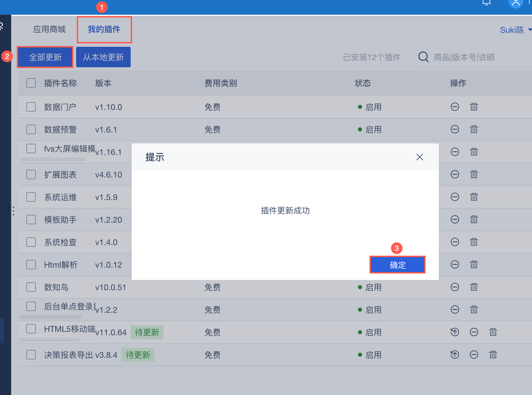Click the 待更新 tag beside v3.8.4
The width and height of the screenshot is (532, 395).
138,355
